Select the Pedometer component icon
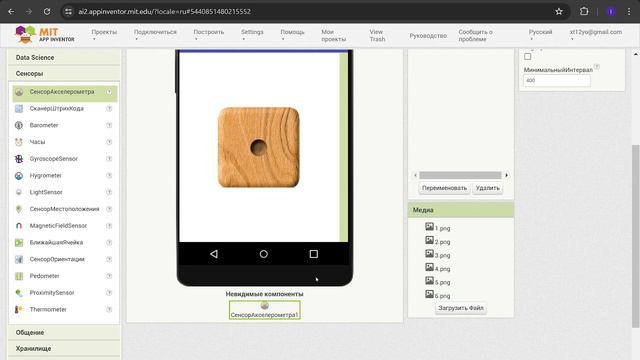The height and width of the screenshot is (360, 640). [19, 276]
